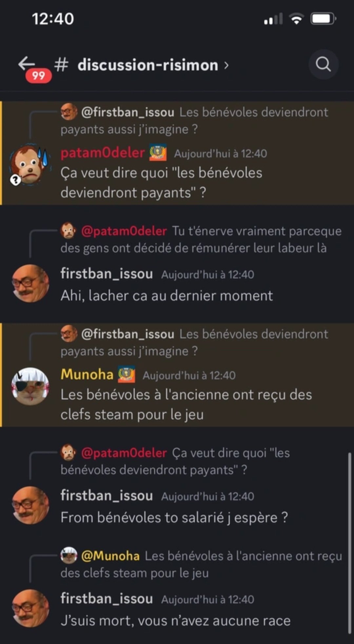Jump to first @firstban_issou replied message preview

(194, 120)
